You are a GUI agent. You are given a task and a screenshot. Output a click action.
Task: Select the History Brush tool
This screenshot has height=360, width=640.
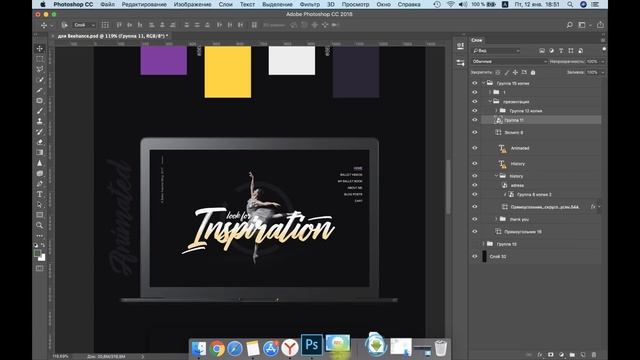pyautogui.click(x=40, y=131)
